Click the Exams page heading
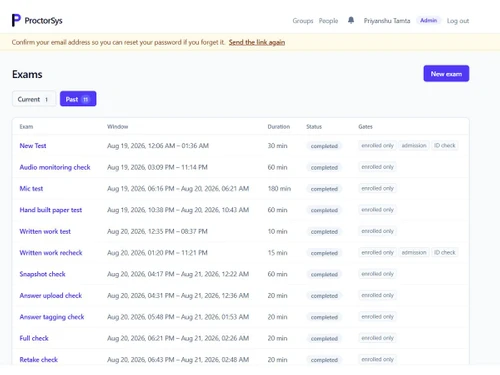This screenshot has height=375, width=500. pyautogui.click(x=27, y=74)
